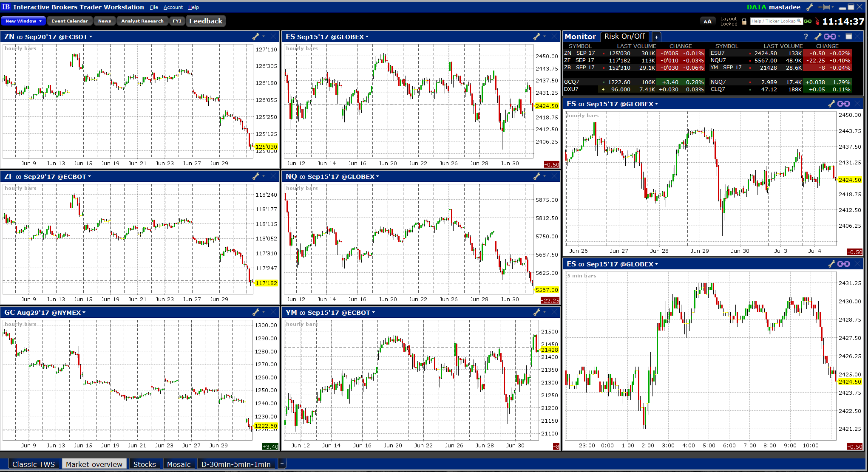
Task: Add new Monitor tab with plus button
Action: click(x=656, y=37)
